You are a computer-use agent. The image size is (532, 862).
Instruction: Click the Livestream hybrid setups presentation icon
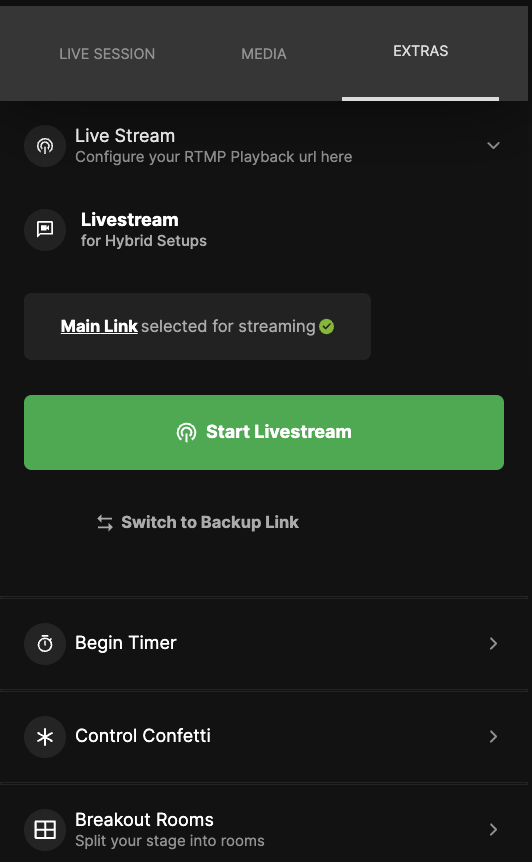point(45,229)
